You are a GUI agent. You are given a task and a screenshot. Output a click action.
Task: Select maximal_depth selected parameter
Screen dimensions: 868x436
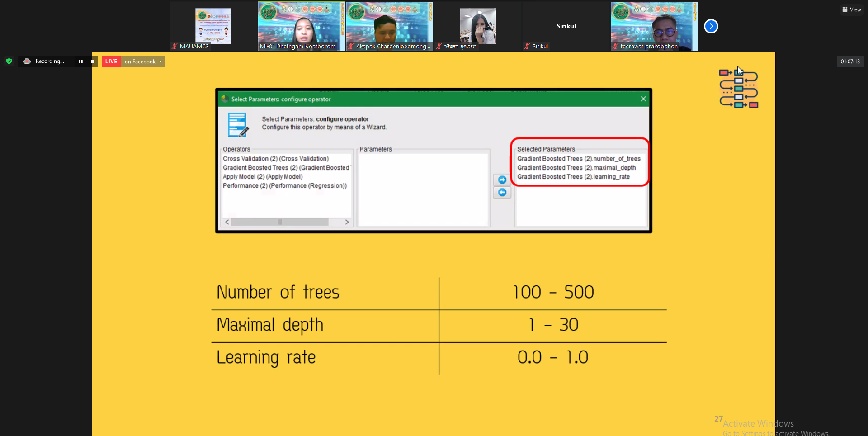click(576, 168)
